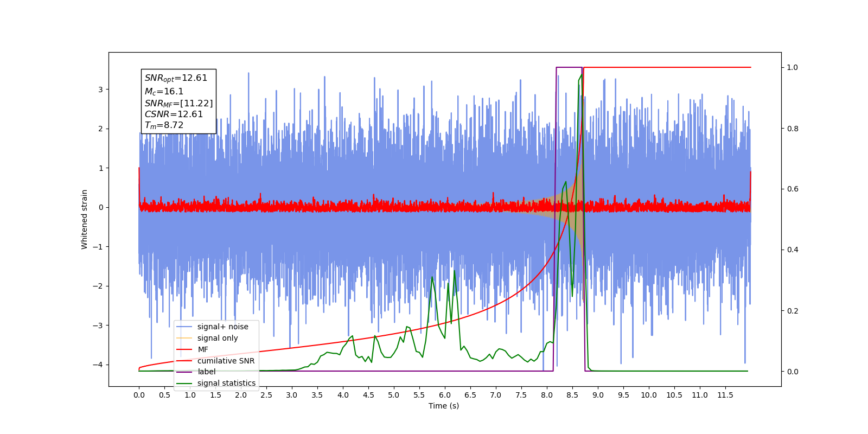Click the 0.6 tick label on the secondary y-axis
The image size is (868, 434).
(x=793, y=189)
